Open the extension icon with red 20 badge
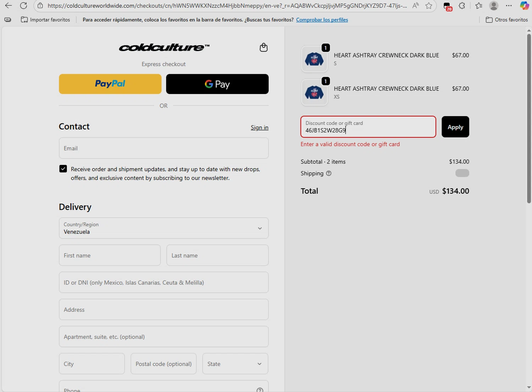The height and width of the screenshot is (392, 532). [447, 6]
